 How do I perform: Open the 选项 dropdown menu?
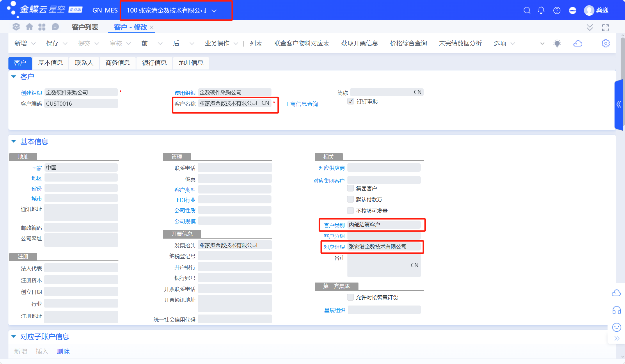(x=504, y=43)
